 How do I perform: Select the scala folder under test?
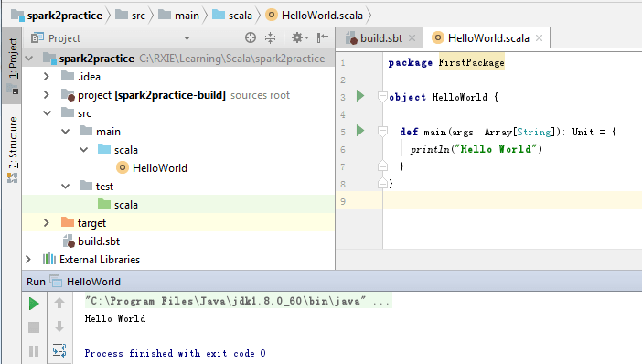pos(178,204)
